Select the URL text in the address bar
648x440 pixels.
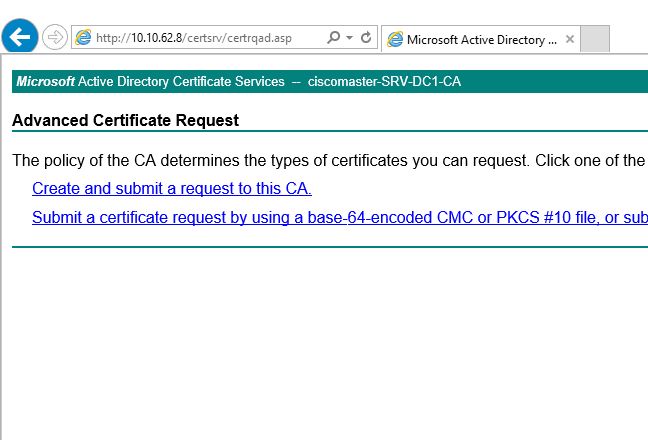tap(194, 38)
